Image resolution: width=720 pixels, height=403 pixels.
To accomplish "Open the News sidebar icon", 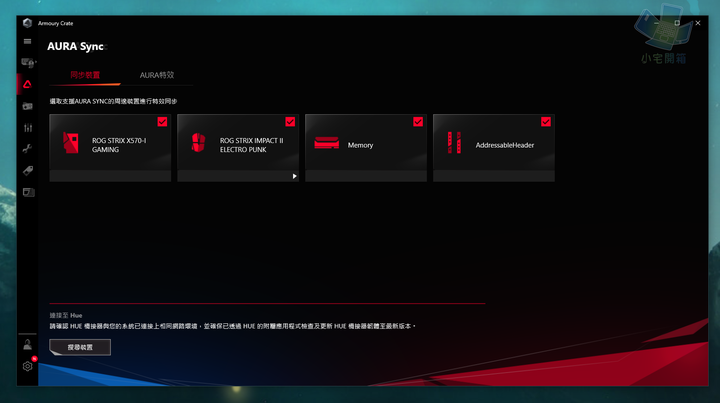I will tap(28, 192).
